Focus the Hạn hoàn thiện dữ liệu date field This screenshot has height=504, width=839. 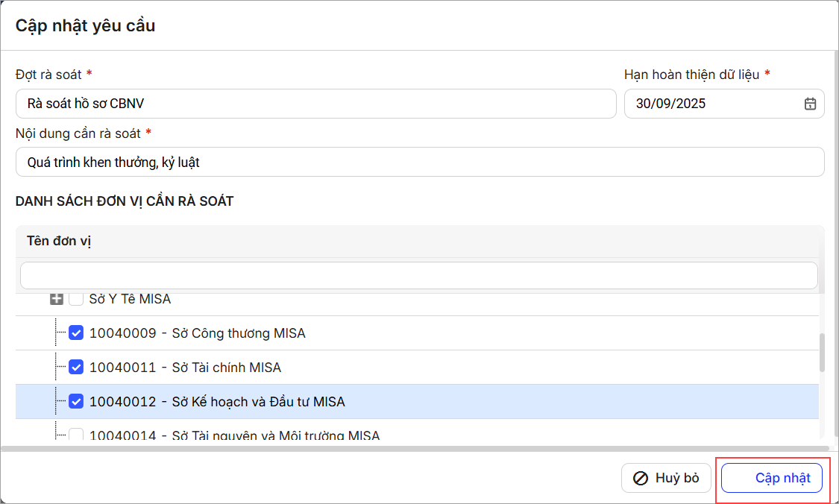(712, 104)
